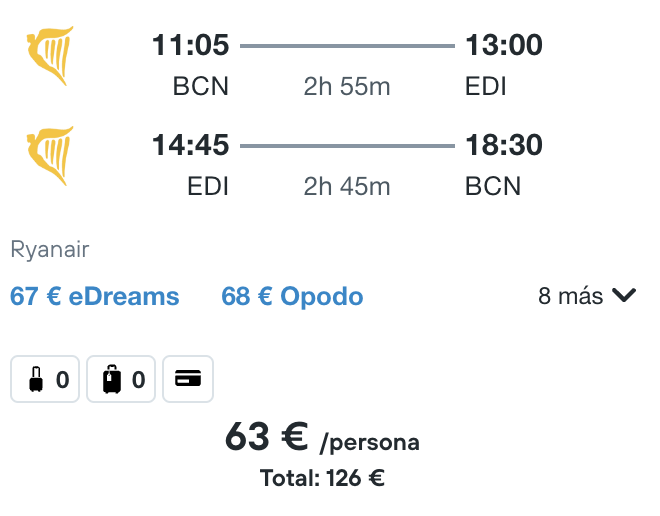
Task: Expand the '8 más' chevron arrow
Action: [x=624, y=295]
